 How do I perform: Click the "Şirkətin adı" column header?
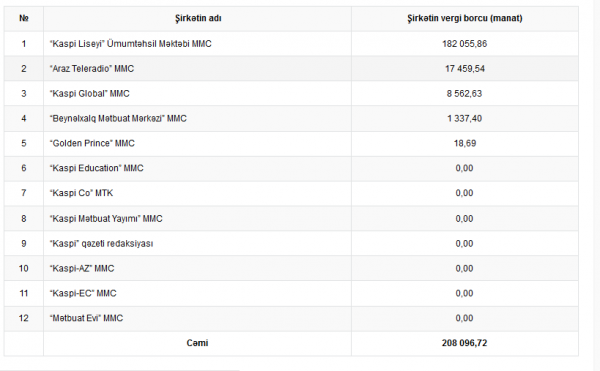198,18
